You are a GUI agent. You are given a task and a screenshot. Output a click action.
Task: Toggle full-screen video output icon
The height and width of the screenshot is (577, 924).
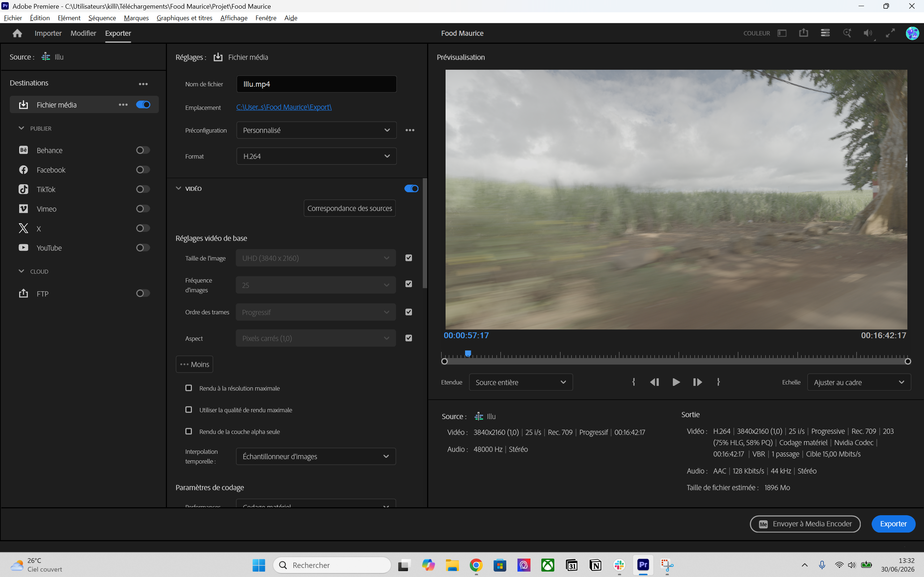pyautogui.click(x=890, y=33)
